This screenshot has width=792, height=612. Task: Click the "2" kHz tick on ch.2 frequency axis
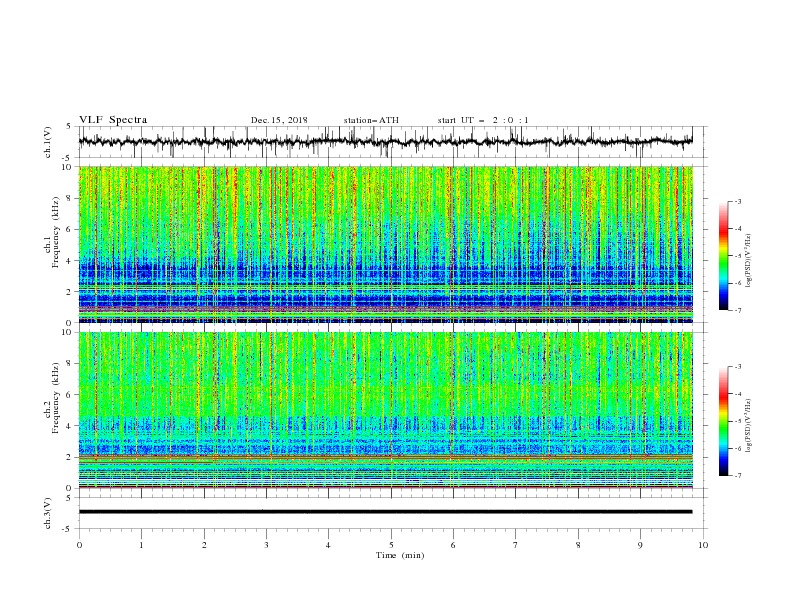(69, 457)
